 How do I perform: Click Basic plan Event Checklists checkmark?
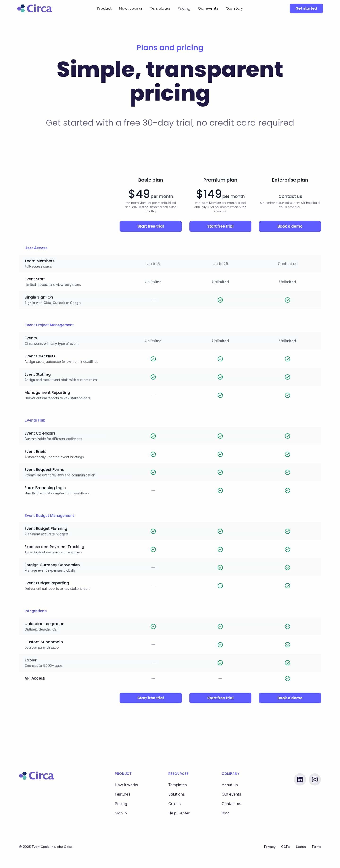tap(153, 359)
